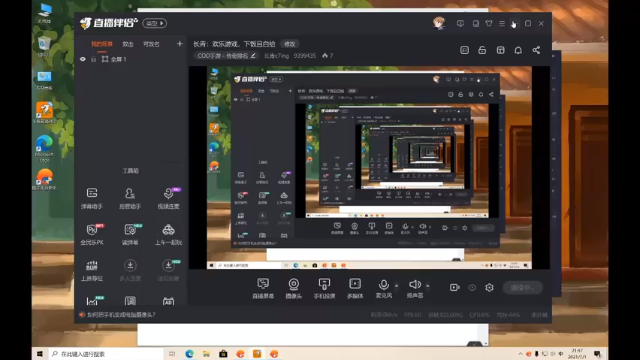Image resolution: width=640 pixels, height=360 pixels.
Task: Click the CPU usage status text
Action: pos(480,315)
